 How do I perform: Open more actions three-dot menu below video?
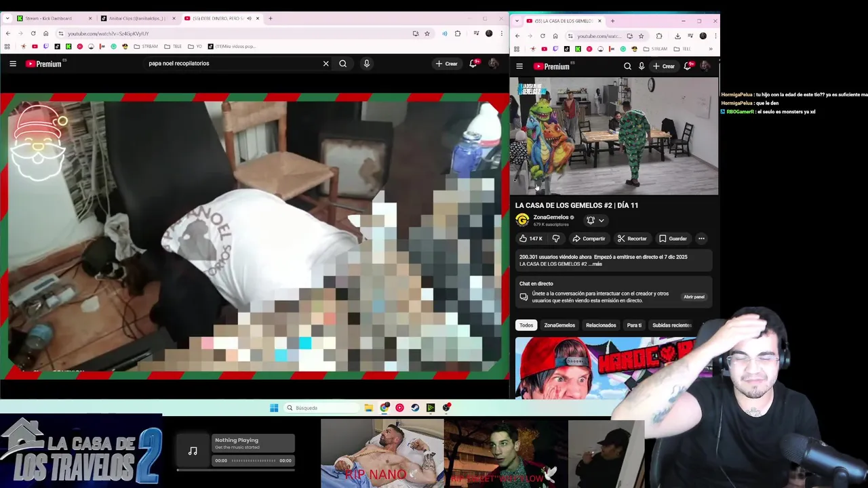701,239
